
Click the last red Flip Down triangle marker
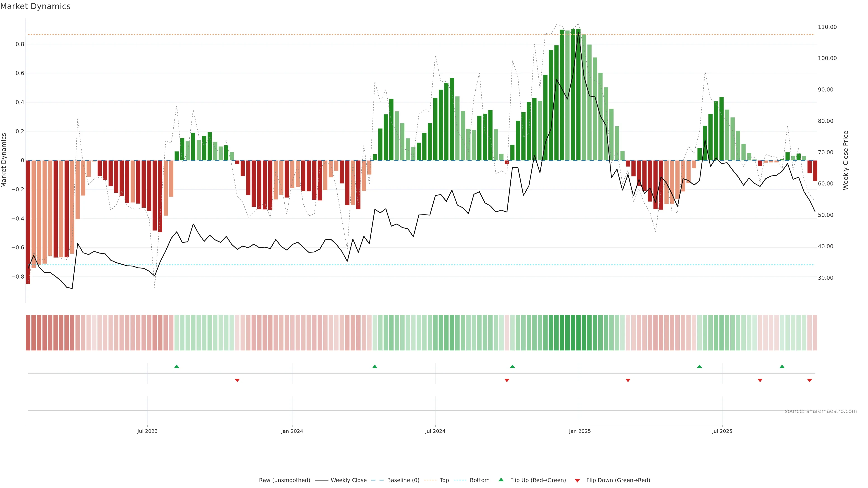tap(810, 380)
